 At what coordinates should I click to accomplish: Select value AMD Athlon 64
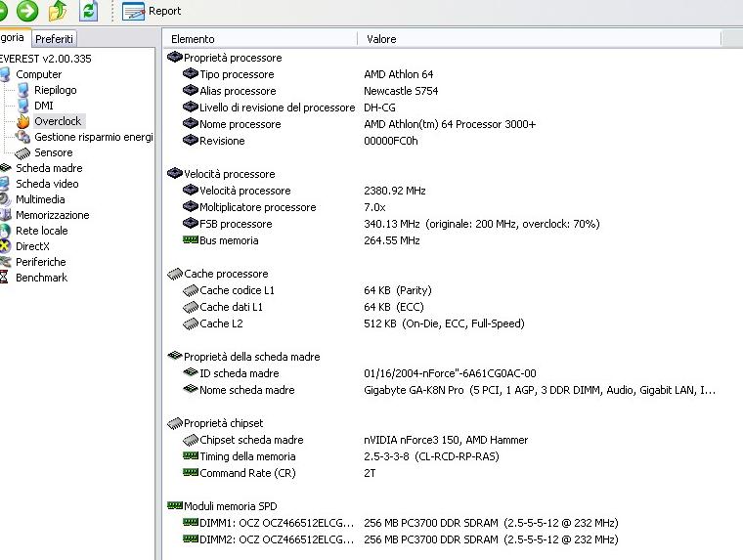tap(398, 74)
